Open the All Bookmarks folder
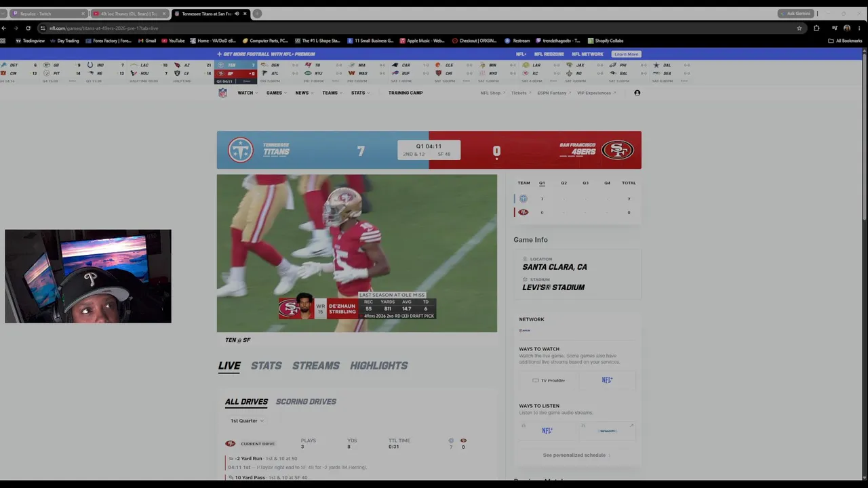Image resolution: width=868 pixels, height=488 pixels. pos(845,41)
